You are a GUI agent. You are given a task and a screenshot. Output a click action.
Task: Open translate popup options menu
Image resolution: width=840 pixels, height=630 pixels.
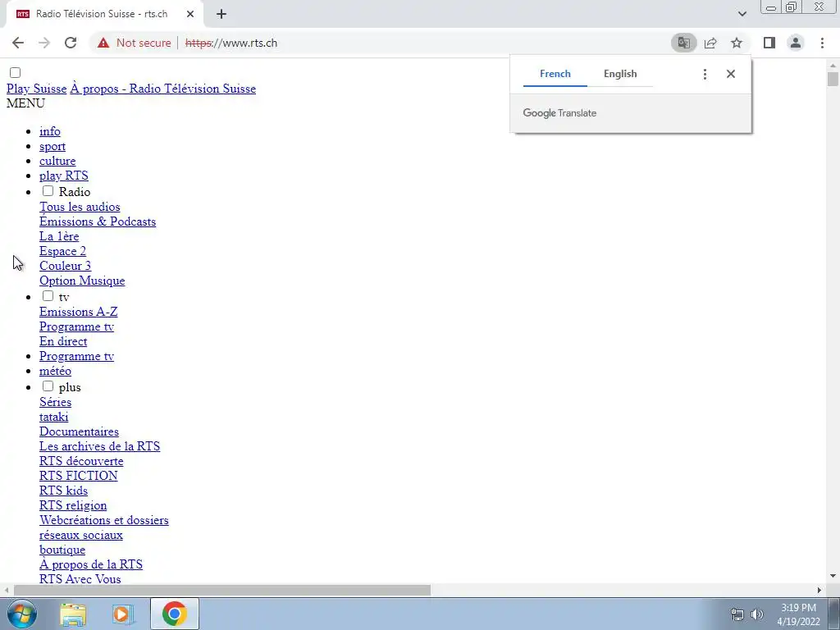[705, 74]
